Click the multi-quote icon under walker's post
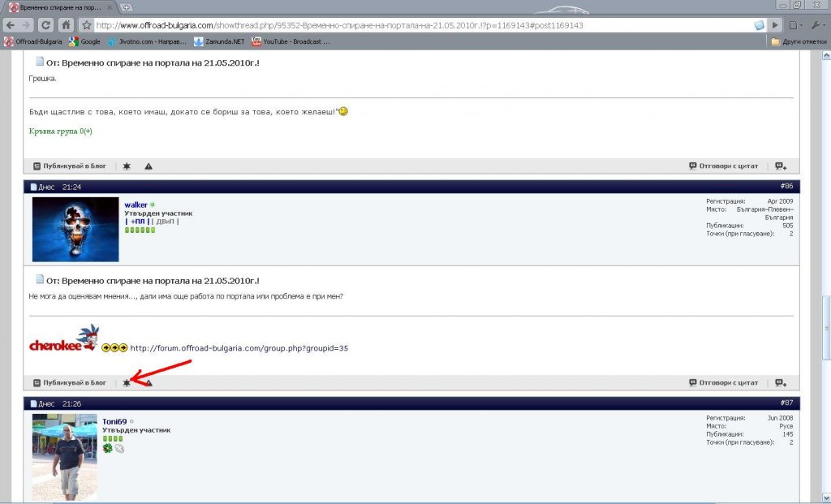 click(781, 382)
